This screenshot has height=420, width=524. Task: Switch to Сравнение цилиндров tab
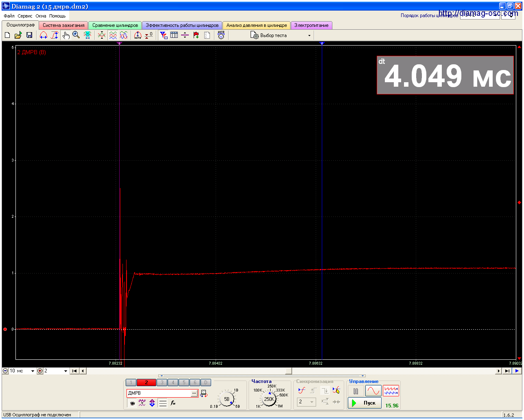(115, 25)
